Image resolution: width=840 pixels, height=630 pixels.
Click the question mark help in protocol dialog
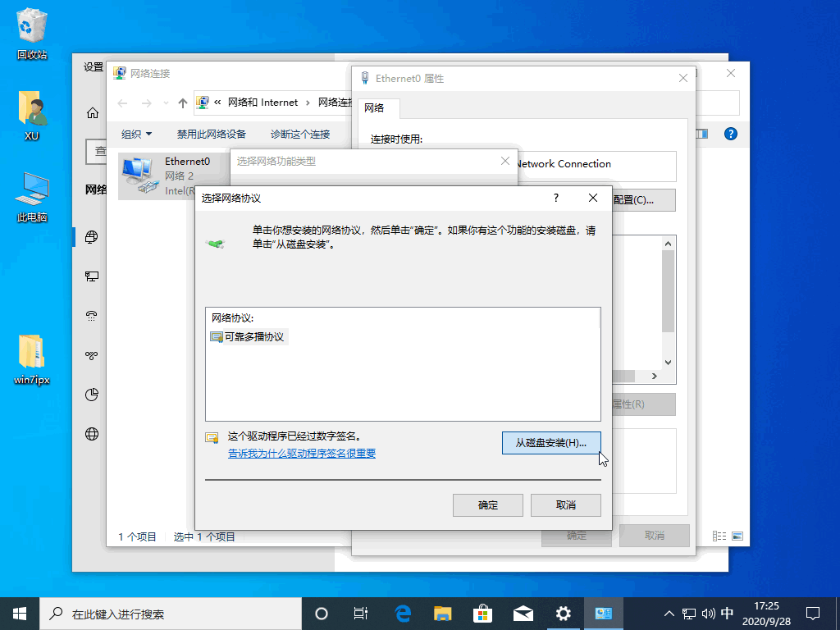point(556,198)
